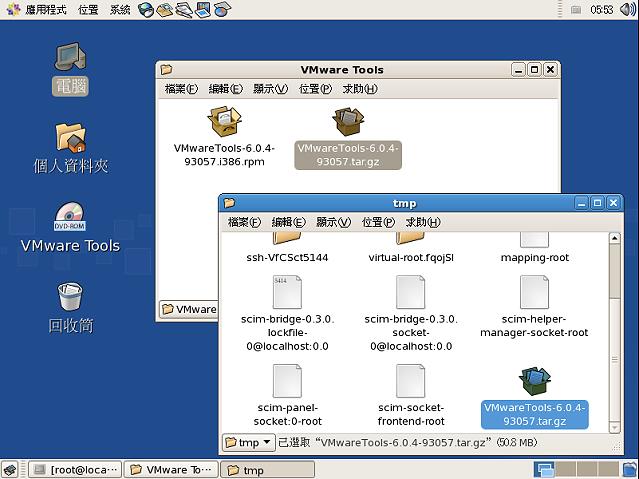
Task: Maximize the tmp window
Action: [597, 203]
